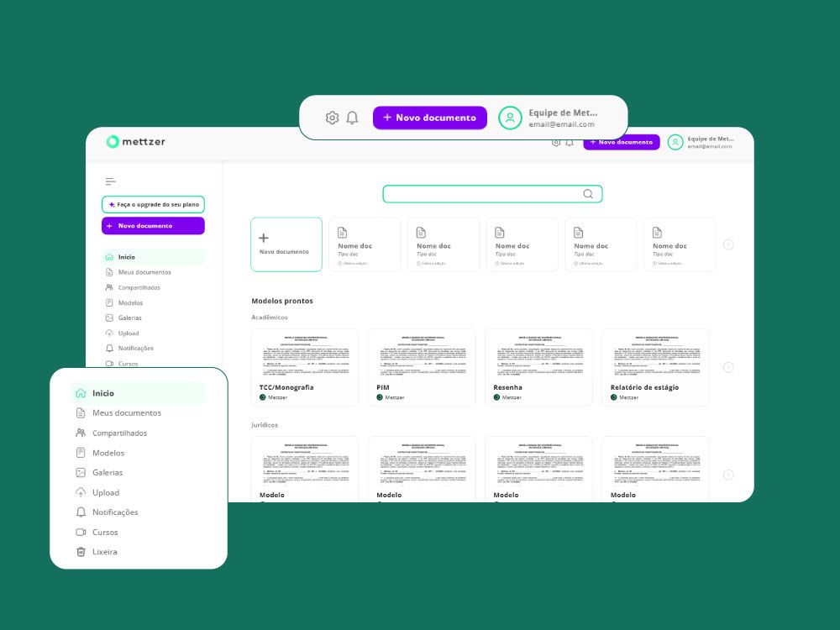Click Novo documento in enlarged top bar
Image resolution: width=840 pixels, height=630 pixels.
429,118
